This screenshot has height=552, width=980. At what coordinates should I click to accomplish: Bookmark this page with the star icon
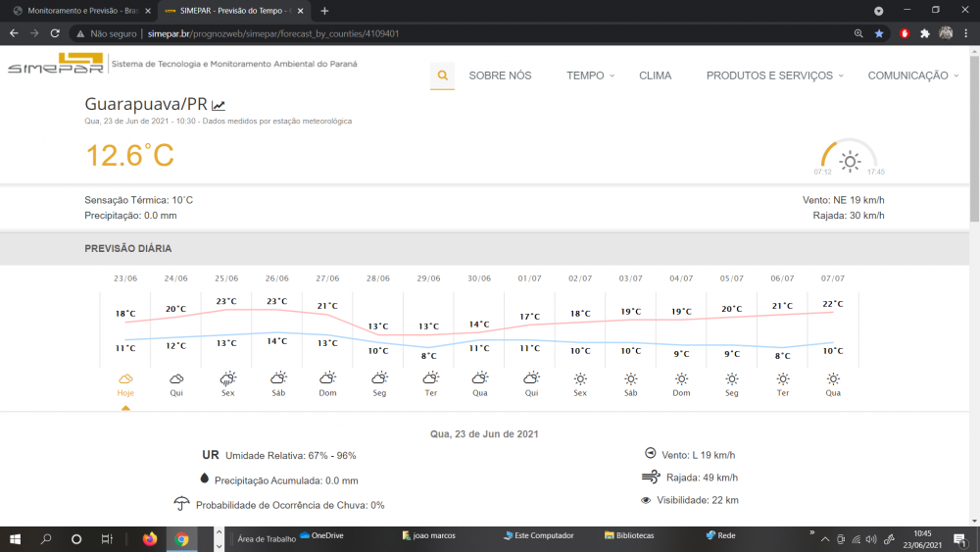(879, 33)
